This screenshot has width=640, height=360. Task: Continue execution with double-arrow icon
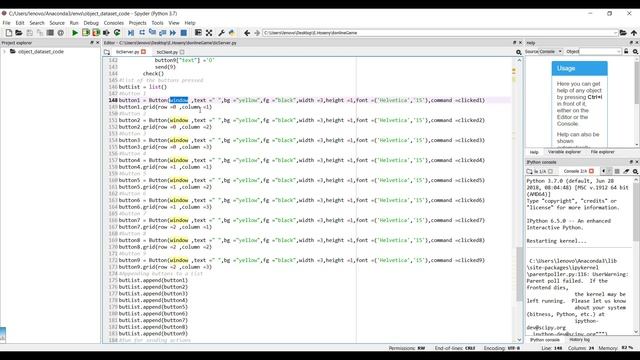tap(173, 33)
